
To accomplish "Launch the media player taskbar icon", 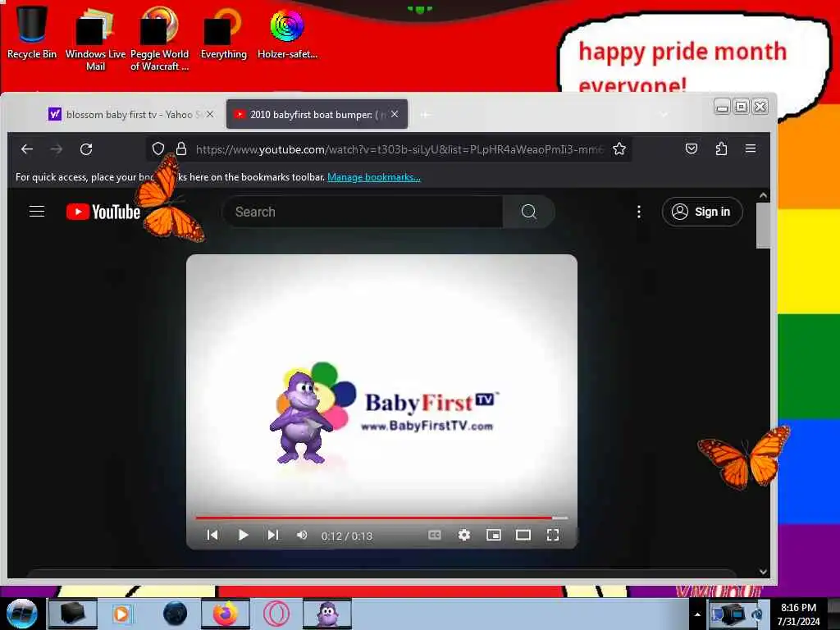I will tap(121, 614).
